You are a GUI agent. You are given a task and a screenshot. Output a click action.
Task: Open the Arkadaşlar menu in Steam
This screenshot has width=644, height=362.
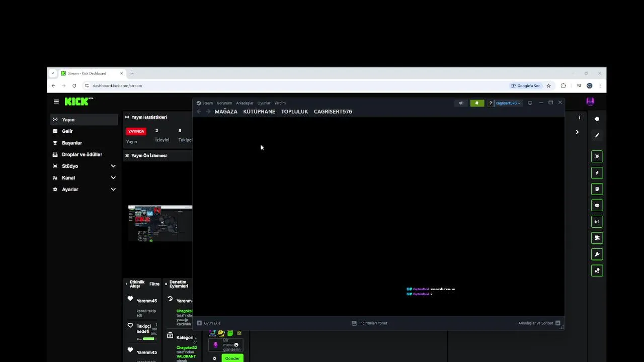click(245, 103)
